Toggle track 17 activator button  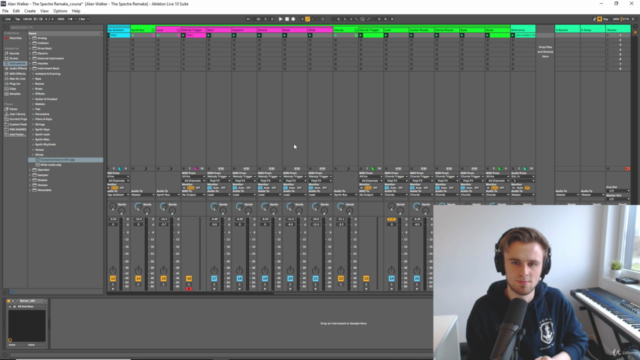coord(214,278)
